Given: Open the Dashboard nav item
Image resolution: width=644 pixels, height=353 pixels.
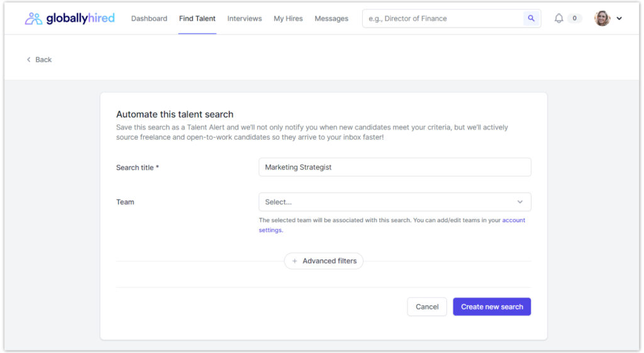Looking at the screenshot, I should click(149, 19).
